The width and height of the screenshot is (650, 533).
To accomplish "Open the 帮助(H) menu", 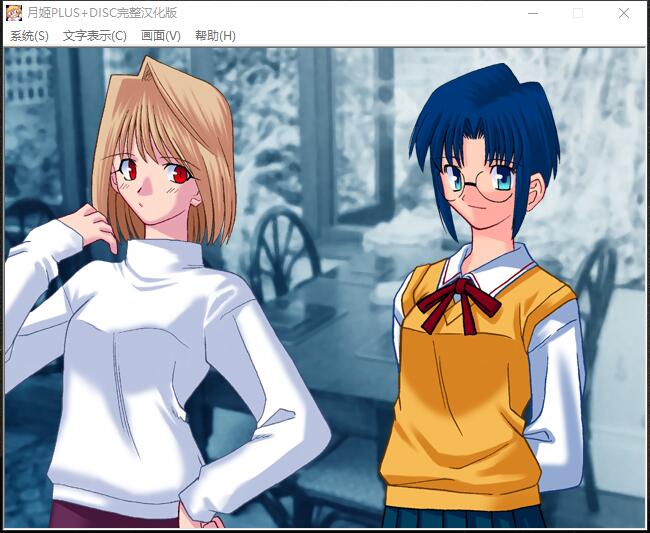I will pos(215,36).
